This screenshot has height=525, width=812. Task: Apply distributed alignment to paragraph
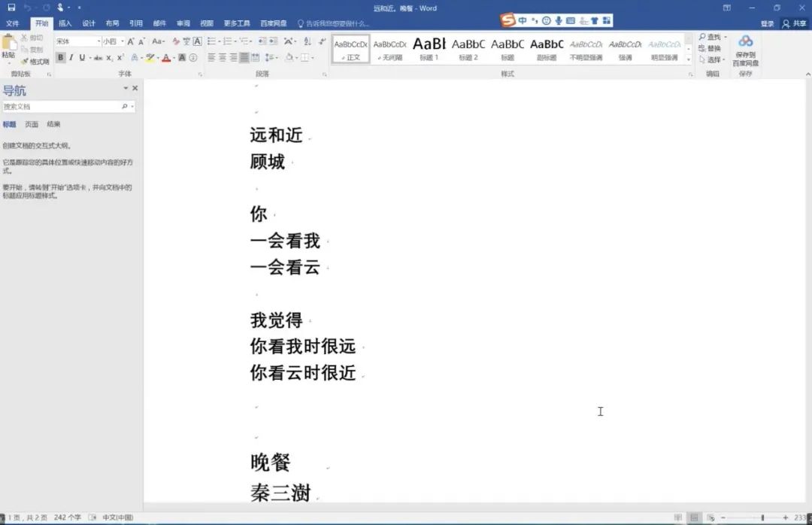(x=256, y=57)
